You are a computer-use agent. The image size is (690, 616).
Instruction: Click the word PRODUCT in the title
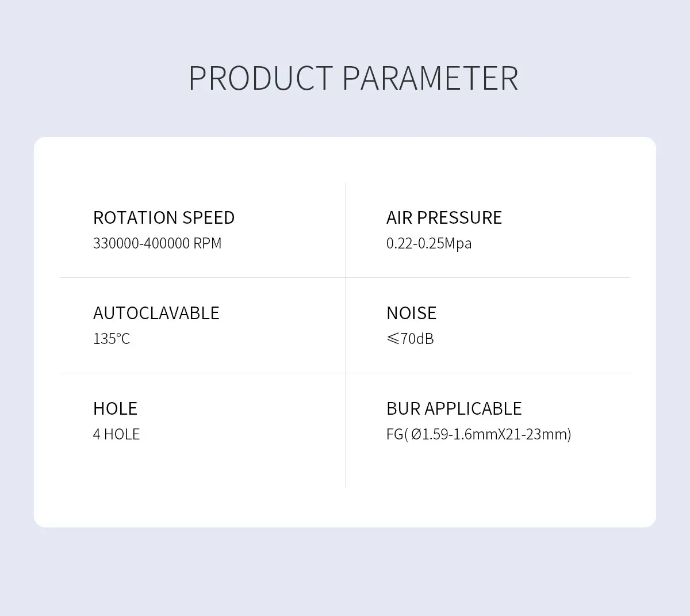click(260, 78)
